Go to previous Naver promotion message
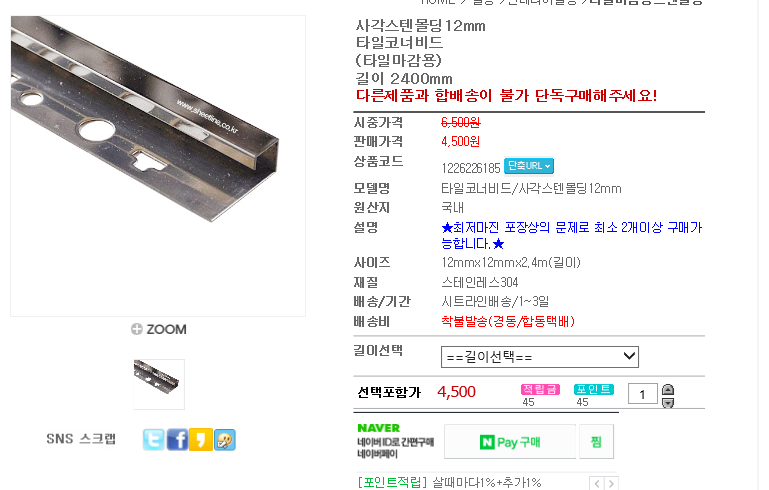769x490 pixels. click(597, 484)
